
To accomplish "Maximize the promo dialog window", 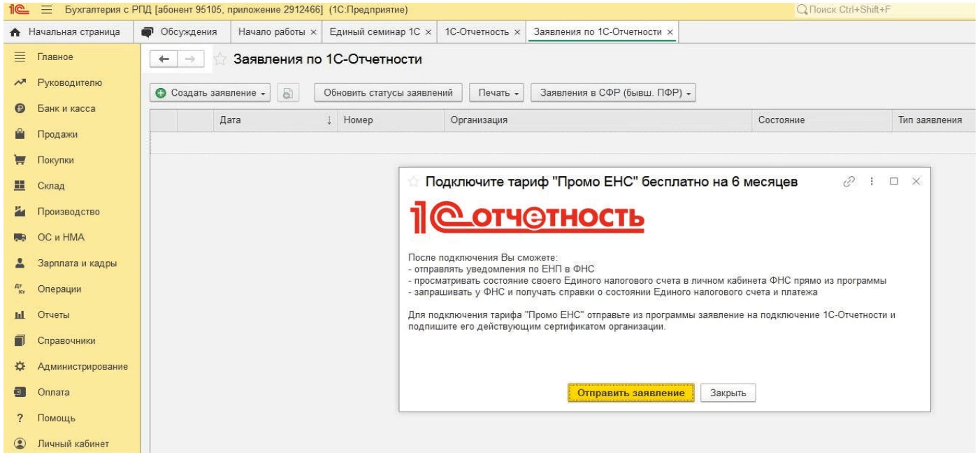I will (x=894, y=182).
